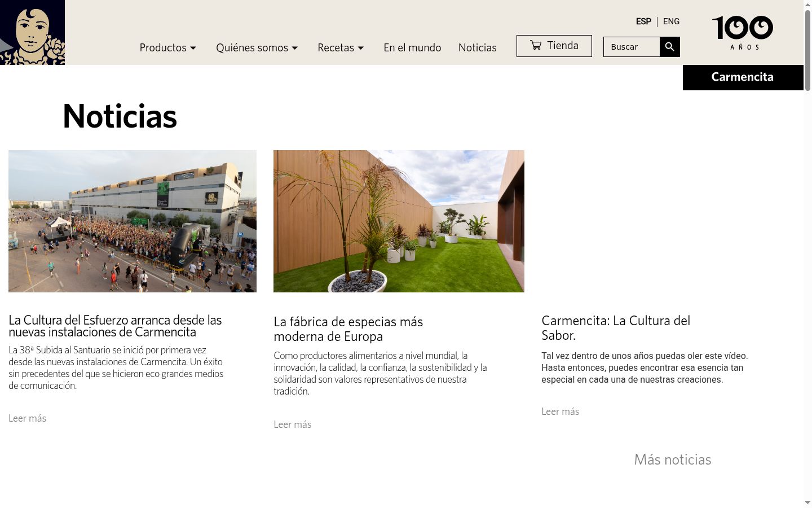Expand the Productos dropdown menu
This screenshot has height=508, width=812.
(x=168, y=48)
